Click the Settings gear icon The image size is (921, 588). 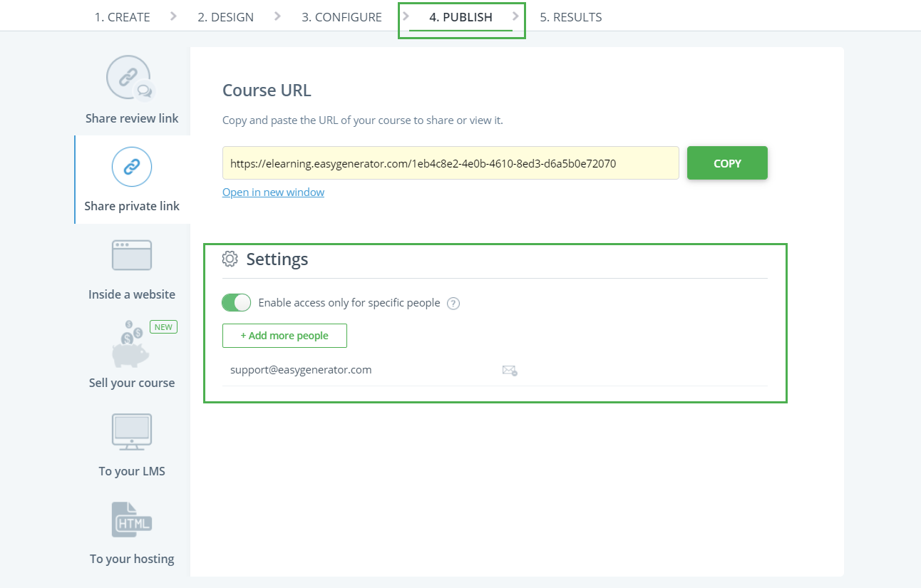pos(230,259)
